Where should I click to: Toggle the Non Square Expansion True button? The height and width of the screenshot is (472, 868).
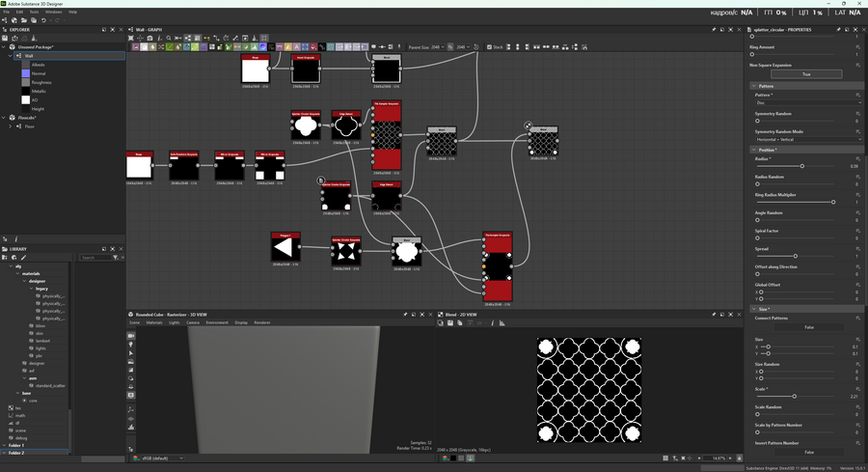coord(805,73)
